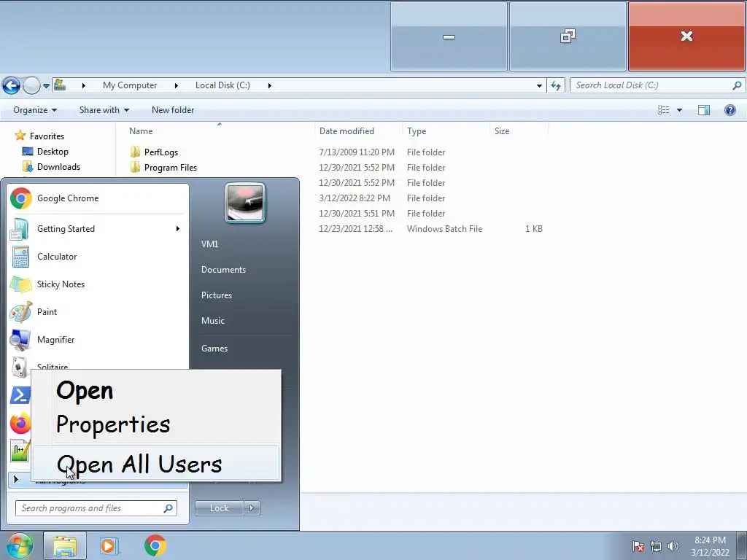Go back with Explorer back arrow

coord(12,86)
